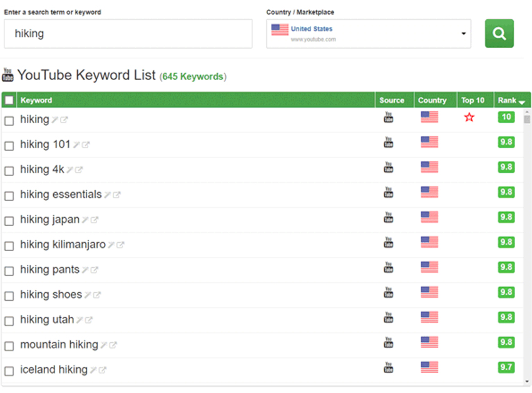Check the checkbox for hiking 4k

[9, 170]
